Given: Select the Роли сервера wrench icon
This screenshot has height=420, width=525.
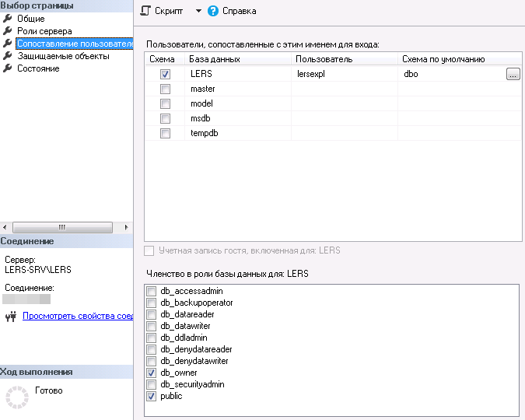Looking at the screenshot, I should tap(9, 31).
